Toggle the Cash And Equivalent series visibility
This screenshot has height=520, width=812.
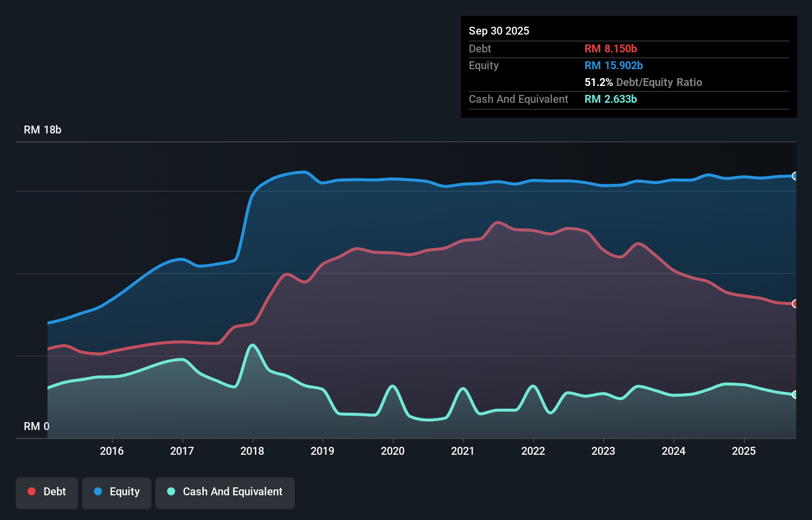pos(225,491)
